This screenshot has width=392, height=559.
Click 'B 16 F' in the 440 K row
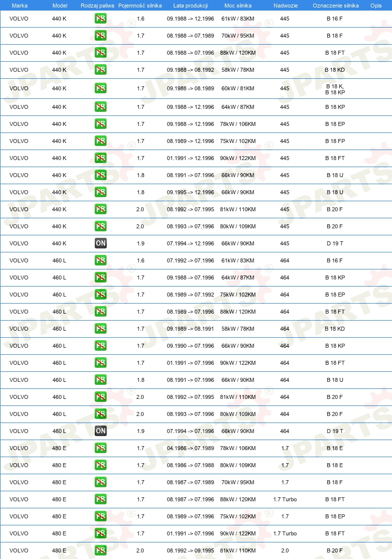(335, 19)
